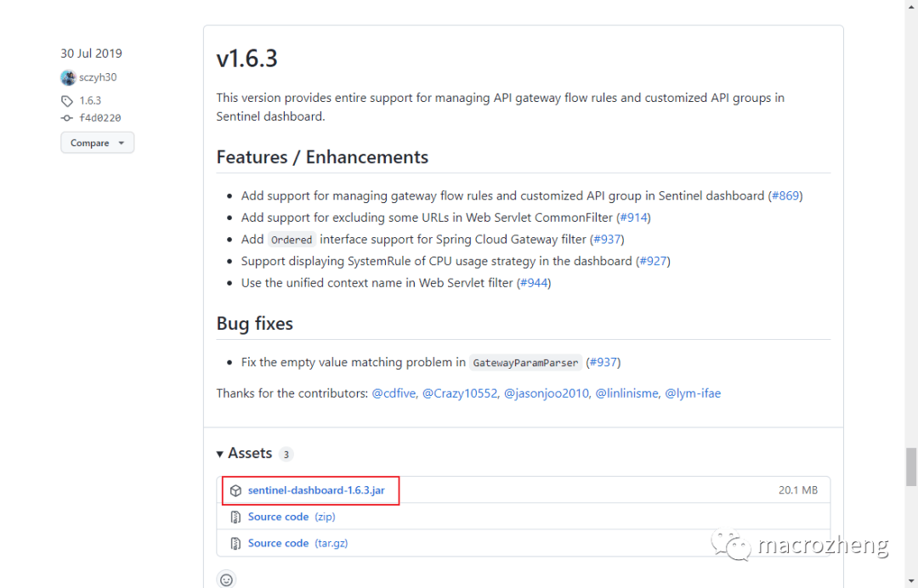The image size is (918, 588).
Task: Add a reaction with the smiley icon
Action: tap(227, 580)
